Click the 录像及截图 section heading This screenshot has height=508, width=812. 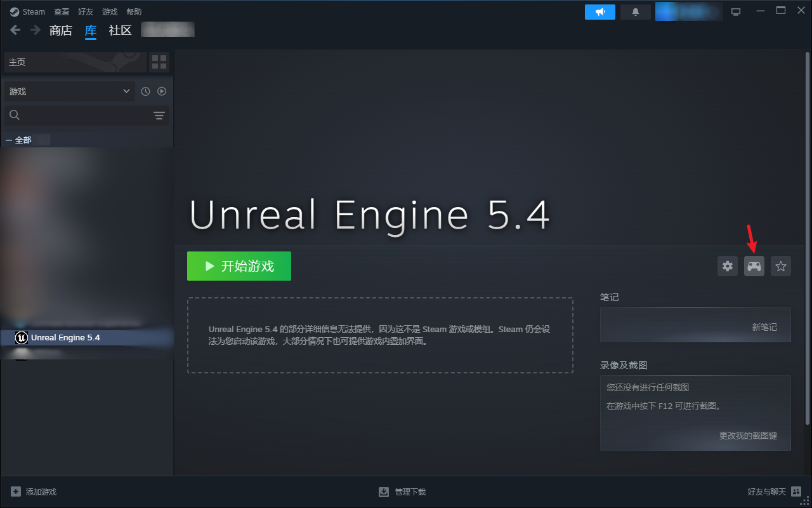(x=624, y=365)
